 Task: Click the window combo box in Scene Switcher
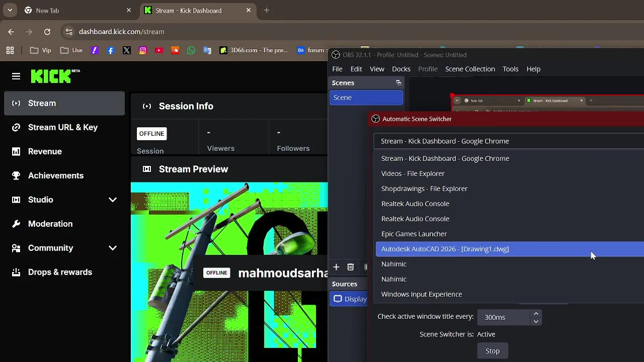pos(509,141)
